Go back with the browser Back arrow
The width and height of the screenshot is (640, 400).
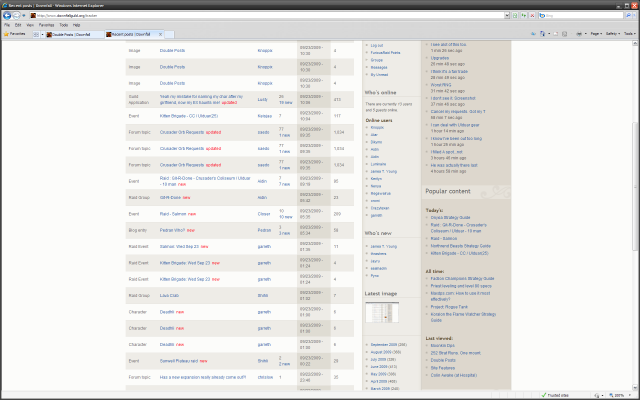[x=7, y=16]
